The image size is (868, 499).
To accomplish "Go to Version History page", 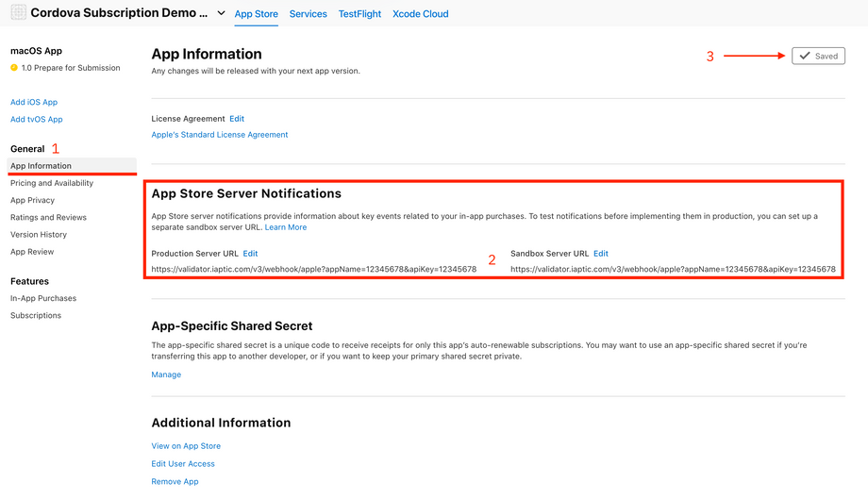I will click(39, 234).
